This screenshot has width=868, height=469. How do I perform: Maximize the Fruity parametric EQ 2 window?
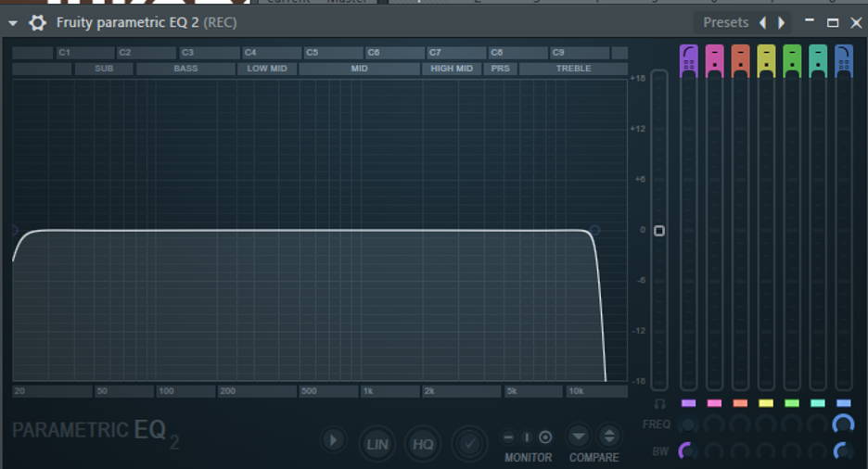coord(833,22)
